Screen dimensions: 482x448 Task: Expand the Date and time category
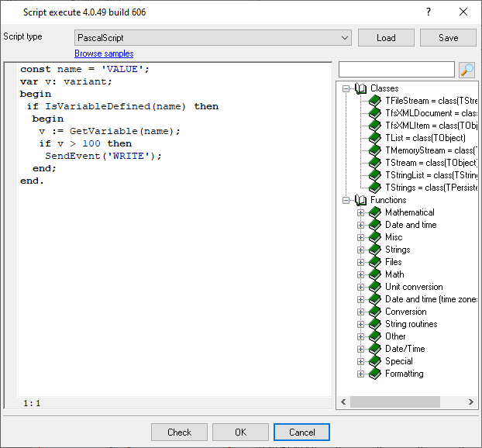(x=360, y=225)
